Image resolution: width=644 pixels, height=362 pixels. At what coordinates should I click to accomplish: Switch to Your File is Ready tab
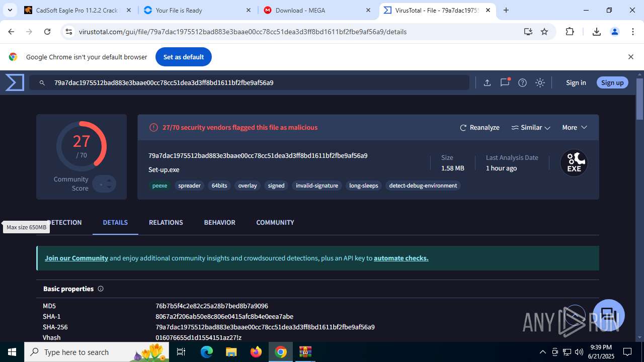tap(197, 10)
